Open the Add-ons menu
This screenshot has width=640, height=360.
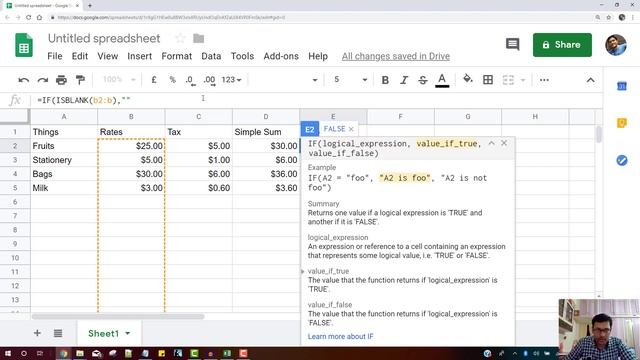tap(281, 56)
